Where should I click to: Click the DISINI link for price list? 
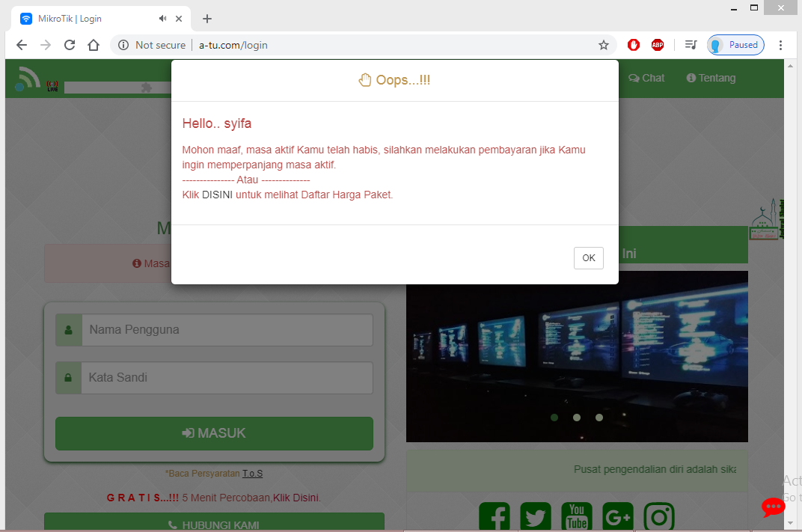tap(216, 194)
